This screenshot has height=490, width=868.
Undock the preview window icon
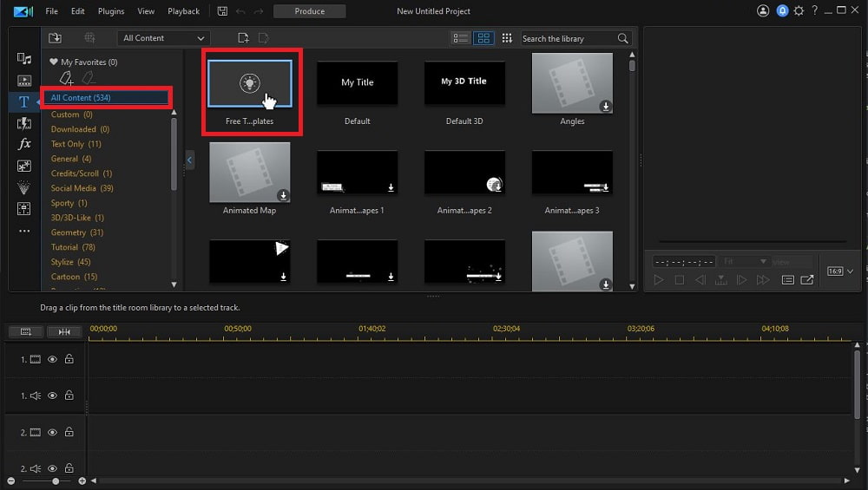tap(807, 280)
